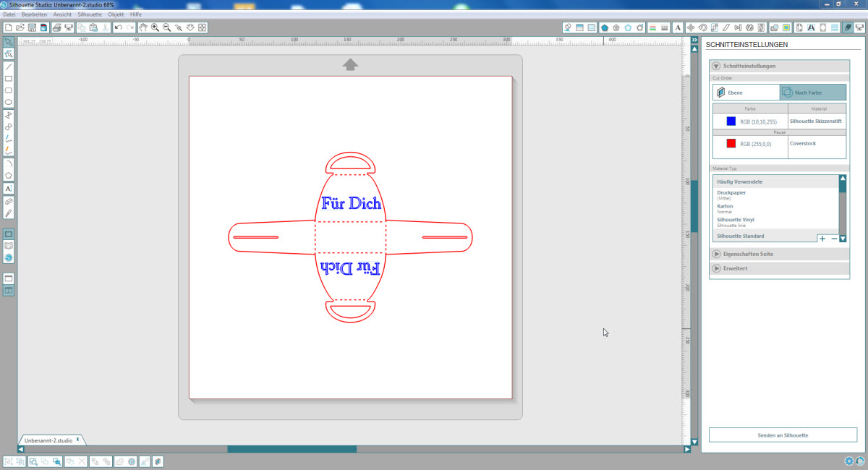Viewport: 868px width, 470px height.
Task: Click the Undo arrow icon
Action: (x=118, y=27)
